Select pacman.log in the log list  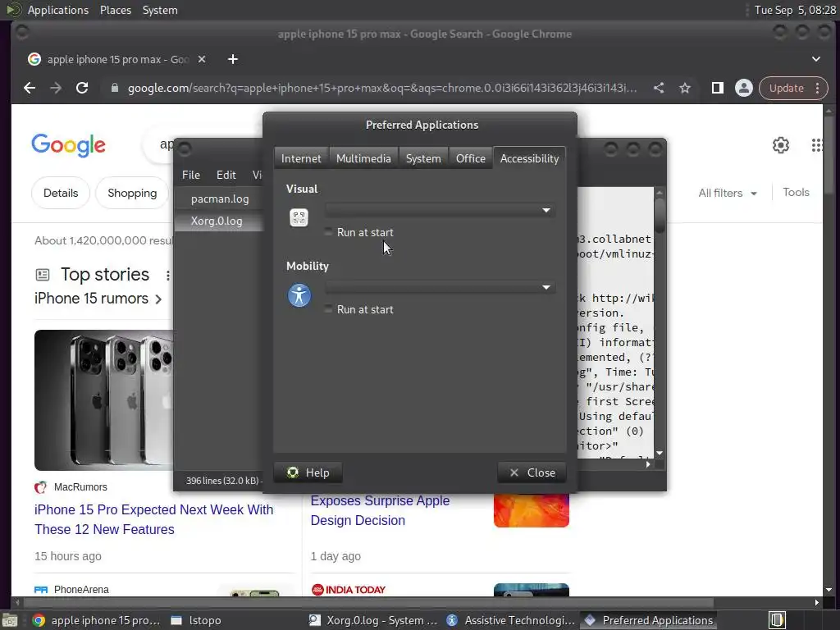220,199
